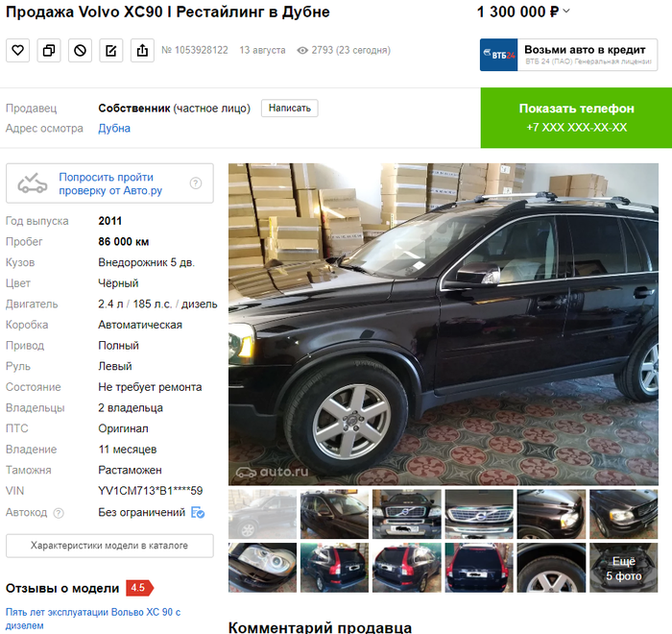Screen dimensions: 672x634
Task: Show seller phone number
Action: [x=576, y=118]
